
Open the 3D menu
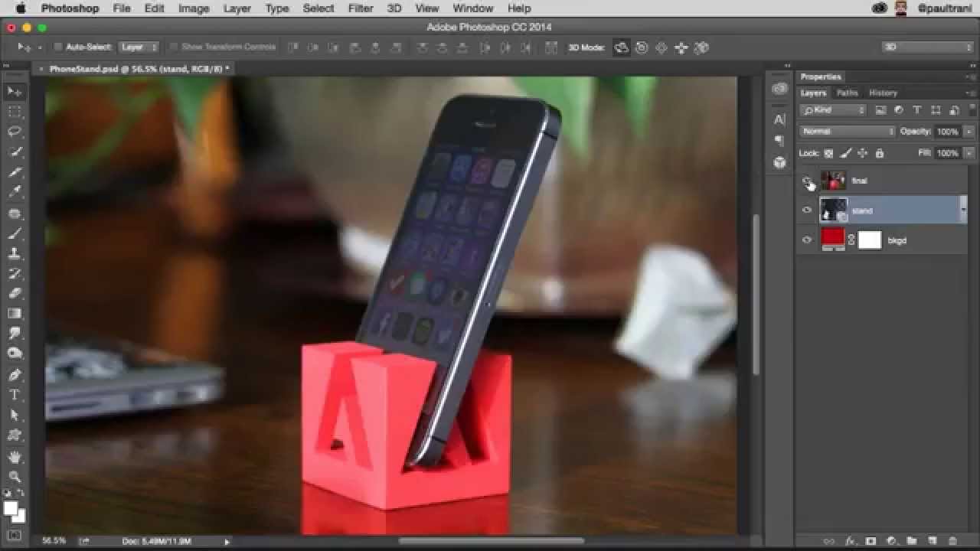(394, 8)
